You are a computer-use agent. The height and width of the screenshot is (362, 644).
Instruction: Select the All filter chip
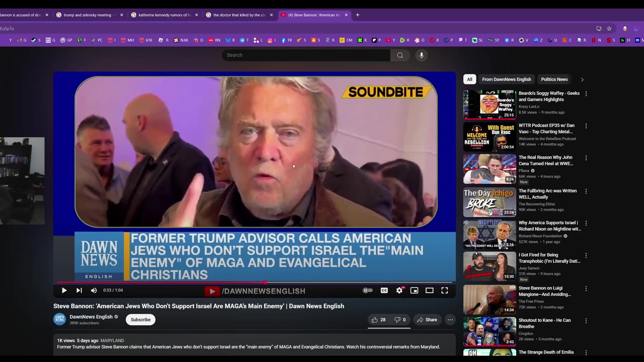pyautogui.click(x=469, y=79)
